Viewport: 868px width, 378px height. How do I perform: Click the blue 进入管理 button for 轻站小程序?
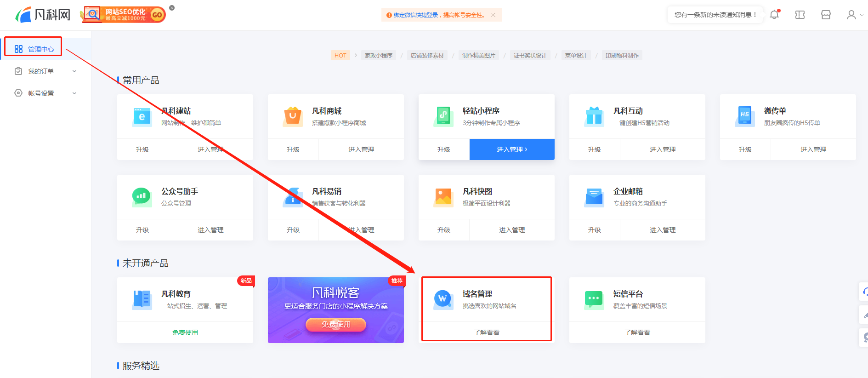point(512,149)
